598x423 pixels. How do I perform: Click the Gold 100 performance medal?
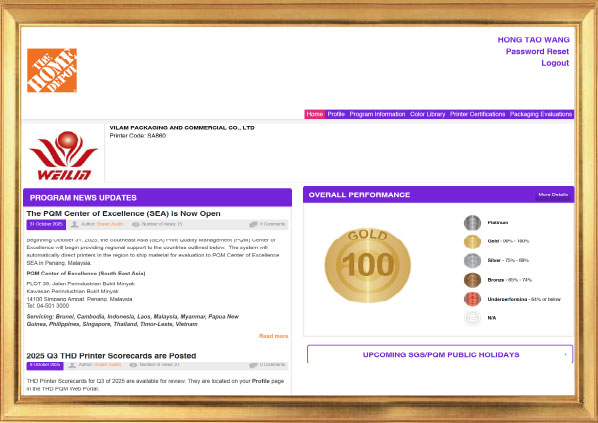click(x=367, y=265)
